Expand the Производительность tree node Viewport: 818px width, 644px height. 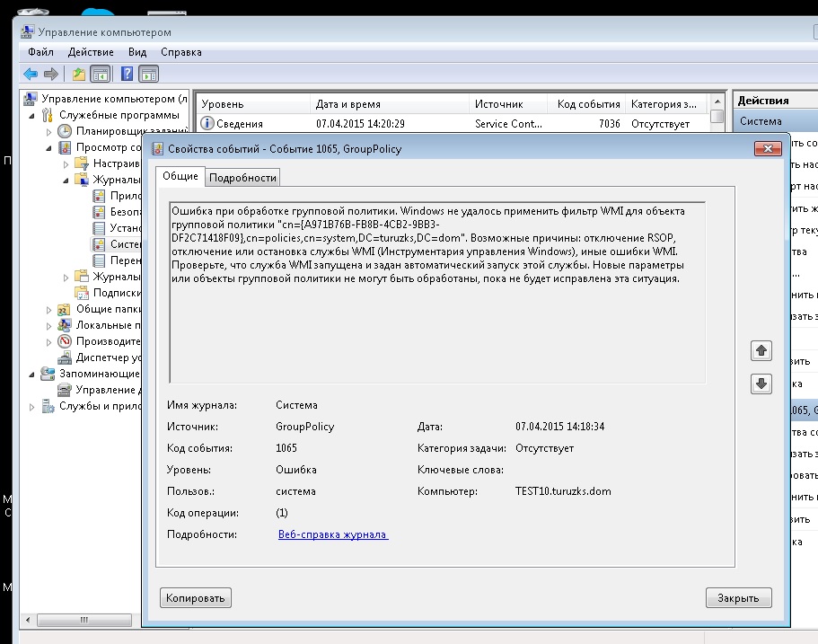(49, 342)
